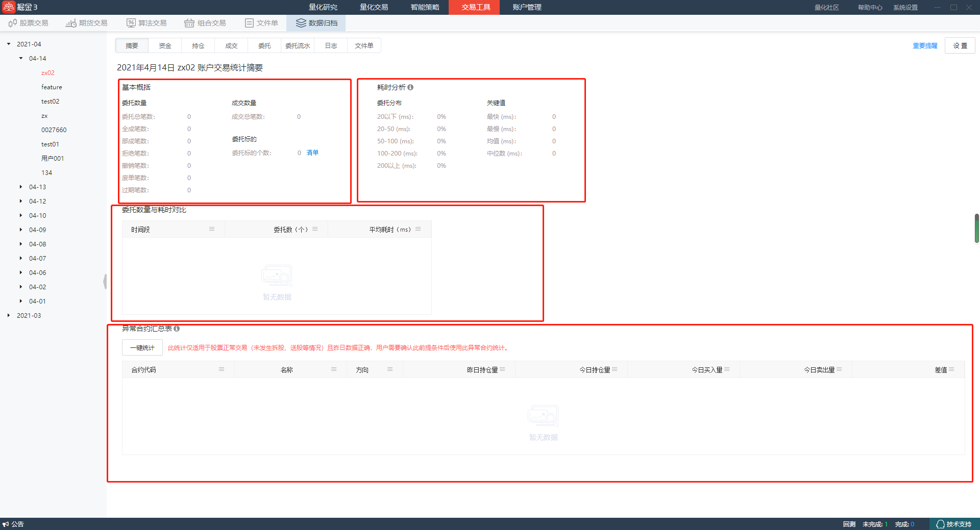Open 今日持仓量 column menu icon

615,369
